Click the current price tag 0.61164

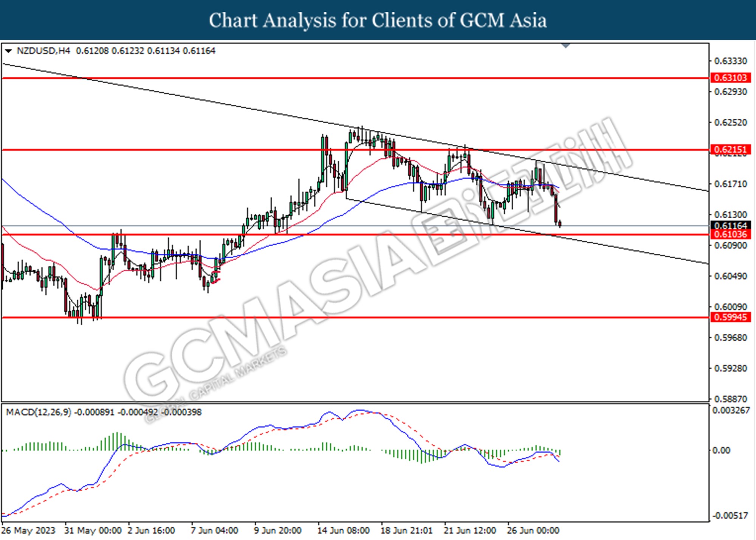point(730,226)
